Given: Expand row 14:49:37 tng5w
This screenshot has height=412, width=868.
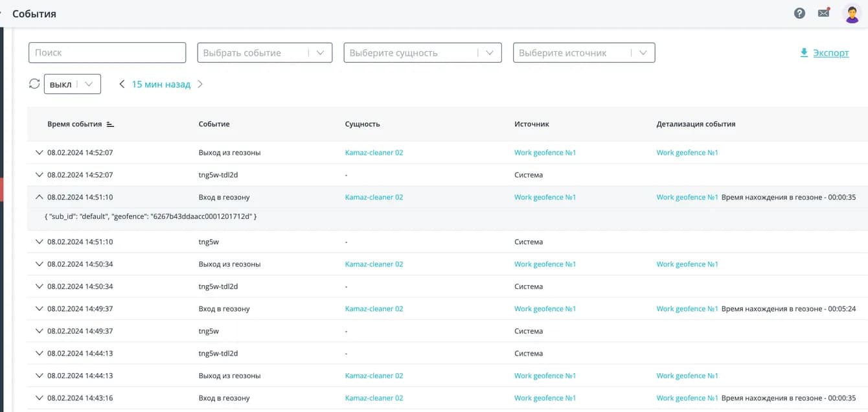Looking at the screenshot, I should (39, 331).
